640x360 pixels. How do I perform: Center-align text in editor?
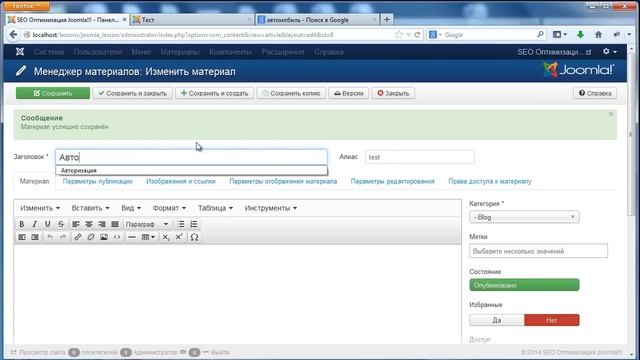89,224
